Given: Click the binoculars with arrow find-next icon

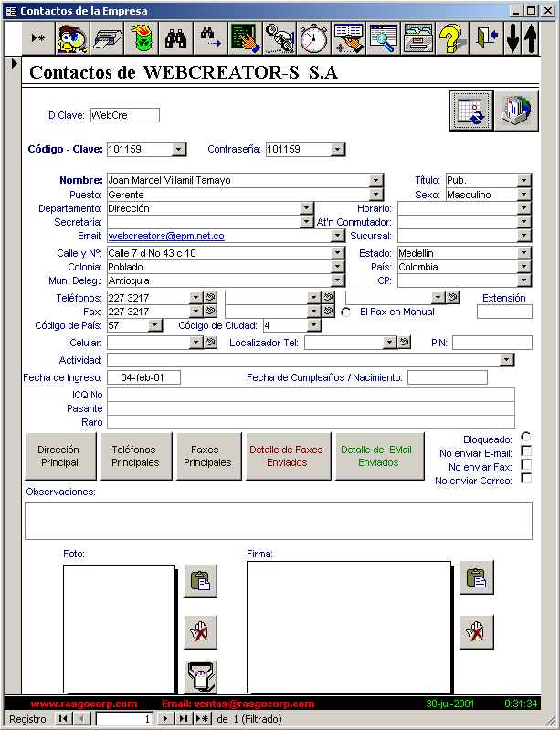Looking at the screenshot, I should pos(210,38).
